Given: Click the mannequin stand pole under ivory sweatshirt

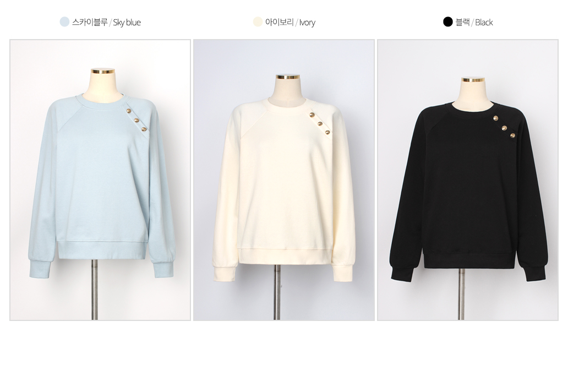Looking at the screenshot, I should [x=277, y=292].
